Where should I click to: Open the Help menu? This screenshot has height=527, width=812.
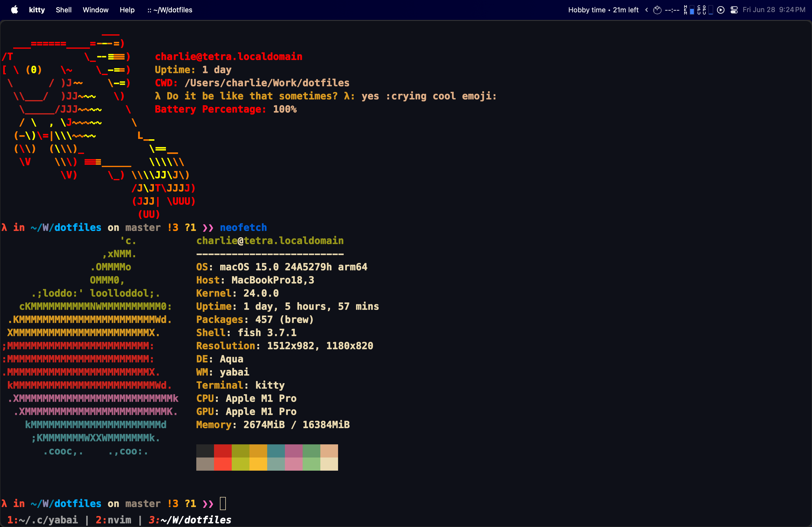click(x=127, y=10)
